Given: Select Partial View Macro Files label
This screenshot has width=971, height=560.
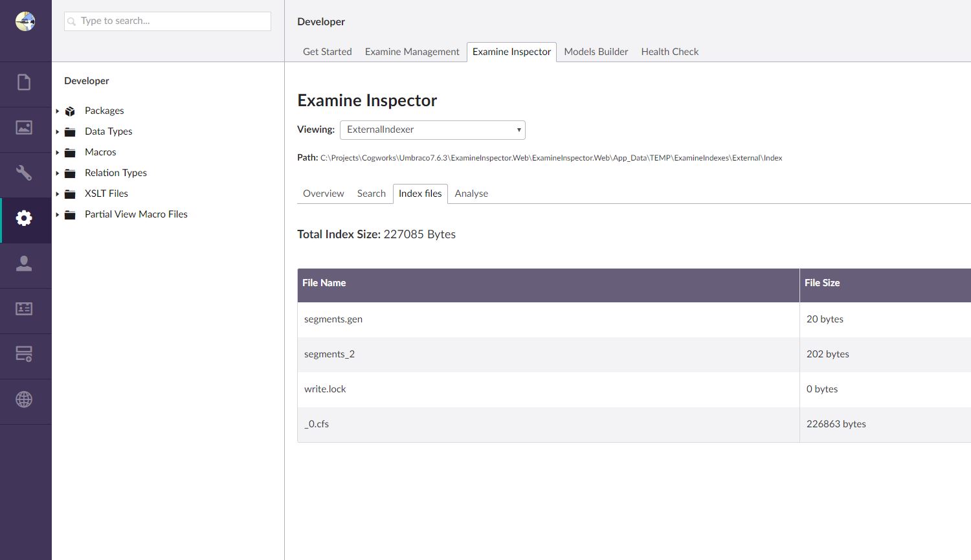Looking at the screenshot, I should (136, 214).
